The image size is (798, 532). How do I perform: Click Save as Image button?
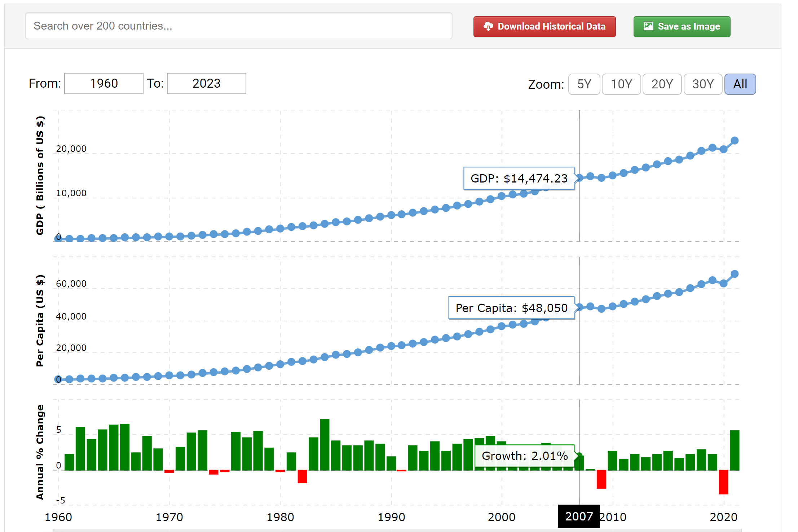coord(682,27)
